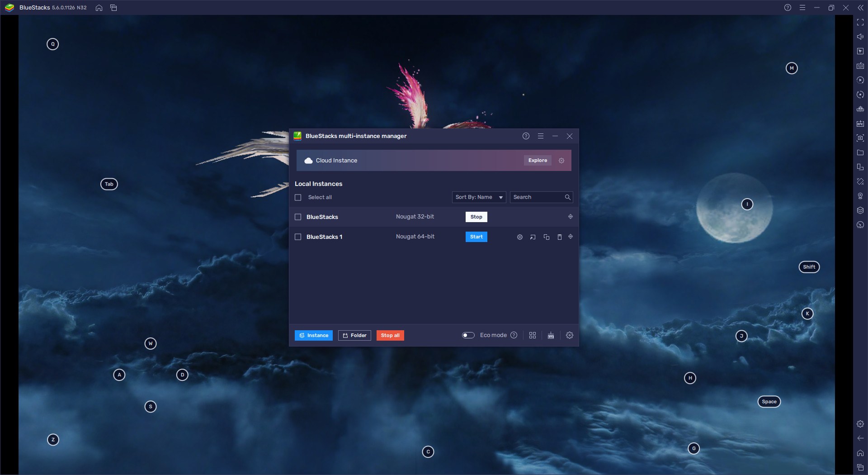Click the Explore button for Cloud Instance

point(538,161)
